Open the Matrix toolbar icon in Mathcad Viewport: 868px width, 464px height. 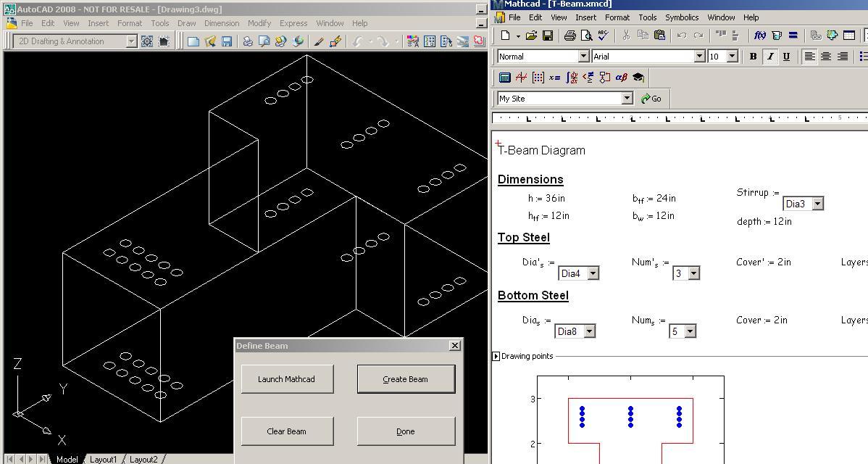click(x=538, y=78)
